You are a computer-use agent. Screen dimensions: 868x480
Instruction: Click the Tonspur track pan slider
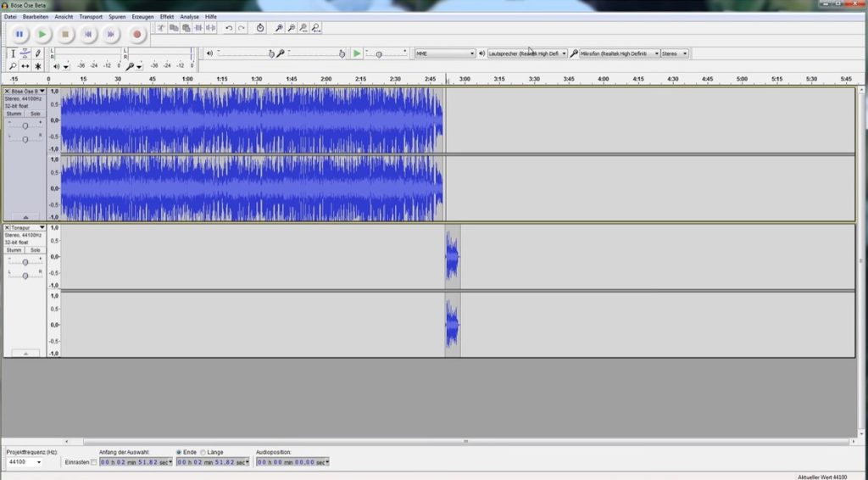(x=25, y=275)
